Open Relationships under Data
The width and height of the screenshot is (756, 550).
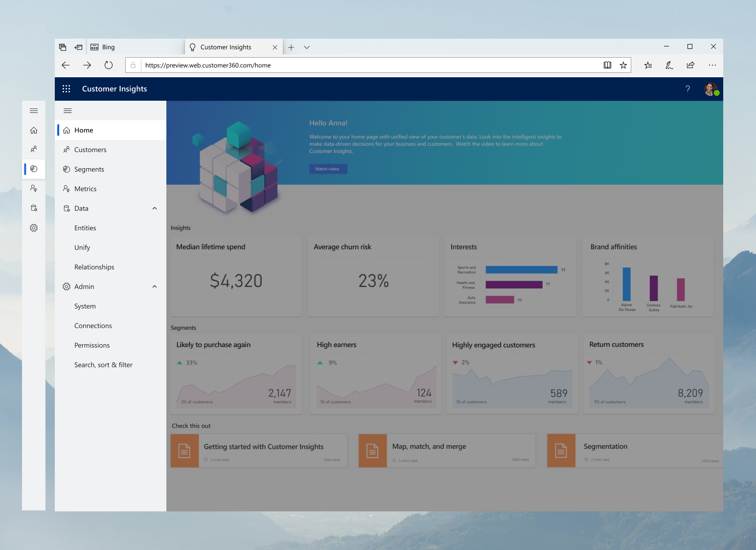pos(111,267)
